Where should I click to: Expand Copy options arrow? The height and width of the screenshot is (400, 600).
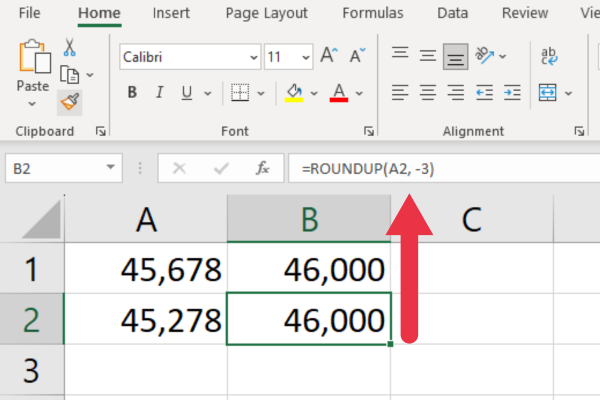(x=90, y=75)
